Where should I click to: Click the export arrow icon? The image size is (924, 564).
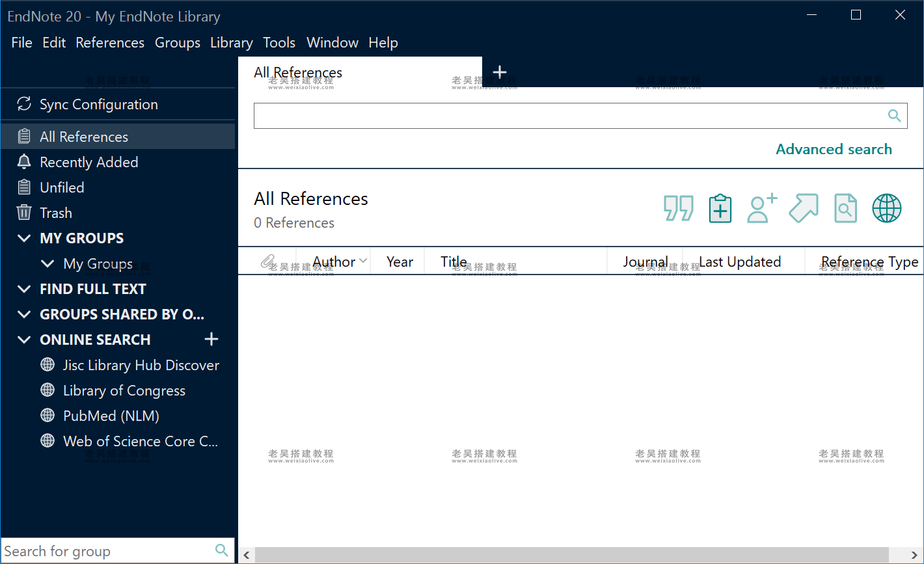pyautogui.click(x=803, y=209)
